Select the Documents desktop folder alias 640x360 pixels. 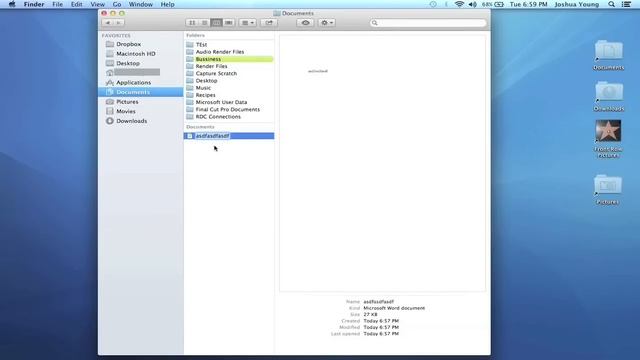click(x=609, y=55)
